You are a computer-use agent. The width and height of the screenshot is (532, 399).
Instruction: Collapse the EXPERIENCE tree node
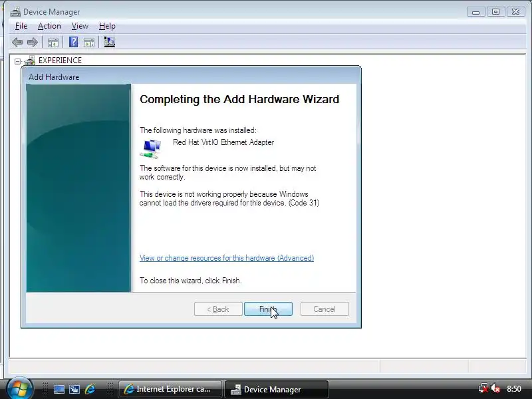tap(18, 61)
